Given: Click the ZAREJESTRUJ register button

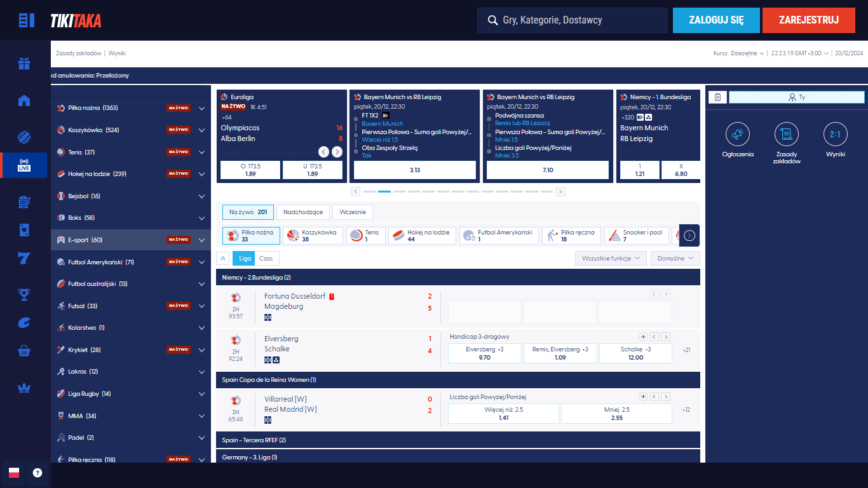Looking at the screenshot, I should (x=809, y=20).
